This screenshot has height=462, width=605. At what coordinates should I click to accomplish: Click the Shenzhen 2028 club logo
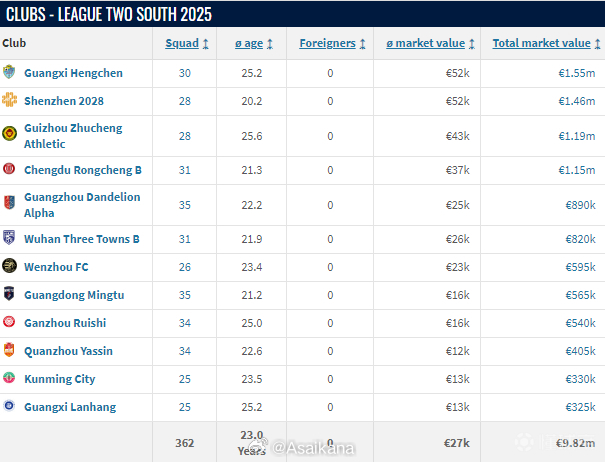pos(10,101)
